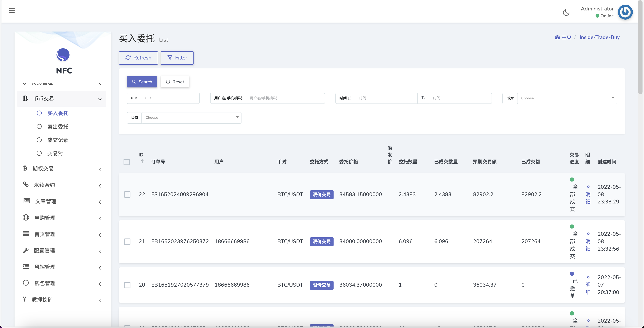644x328 pixels.
Task: Click the Refresh button
Action: point(138,58)
